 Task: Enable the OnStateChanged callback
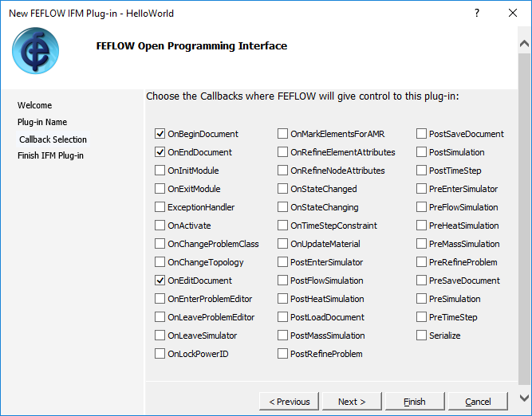click(282, 189)
